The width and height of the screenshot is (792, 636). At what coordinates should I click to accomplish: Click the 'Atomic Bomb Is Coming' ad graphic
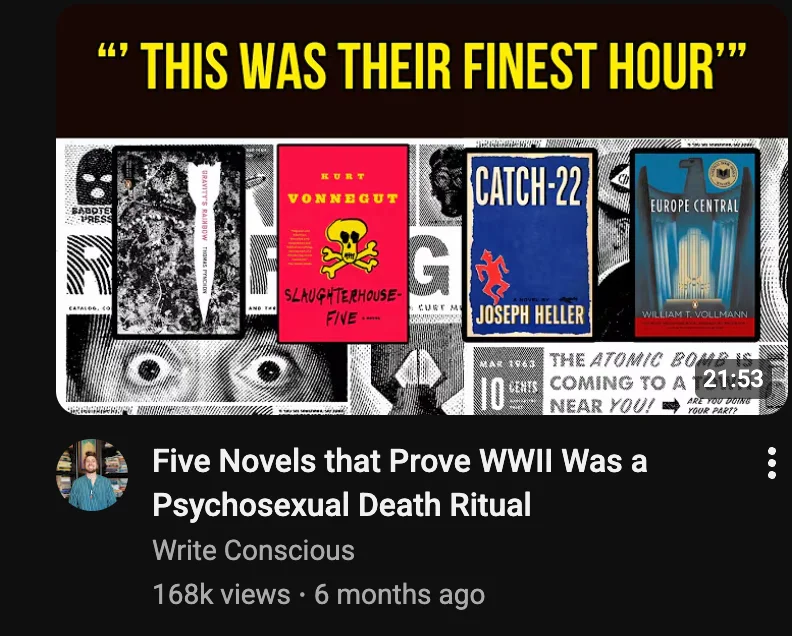622,381
